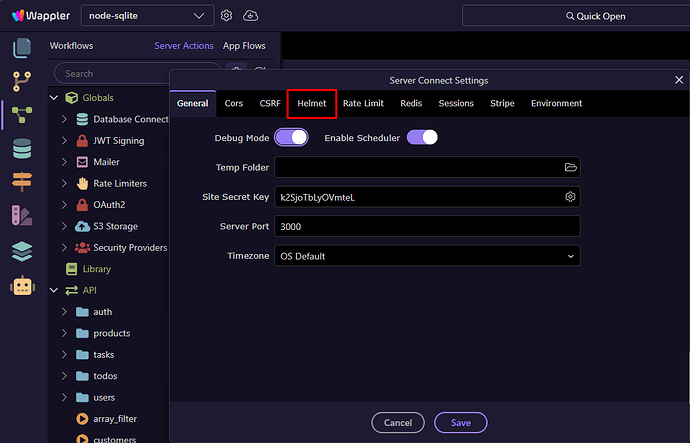Collapse the Globals tree node
The width and height of the screenshot is (690, 443).
[54, 98]
